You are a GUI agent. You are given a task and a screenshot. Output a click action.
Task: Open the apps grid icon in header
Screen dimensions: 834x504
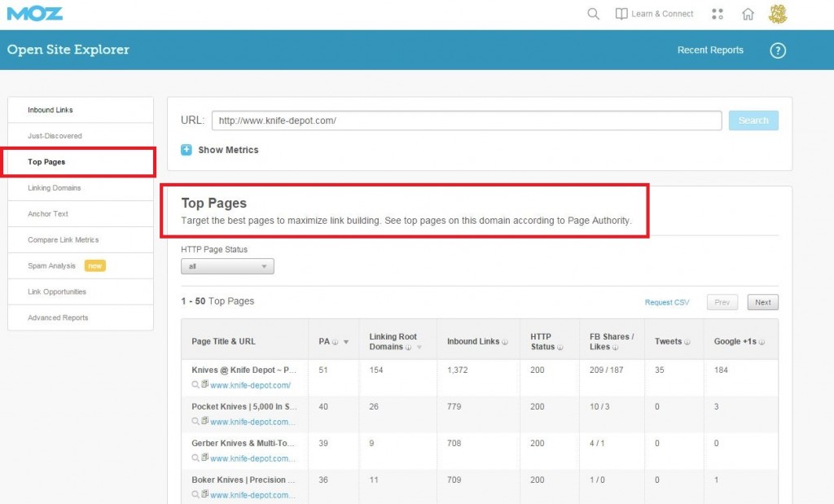tap(717, 14)
